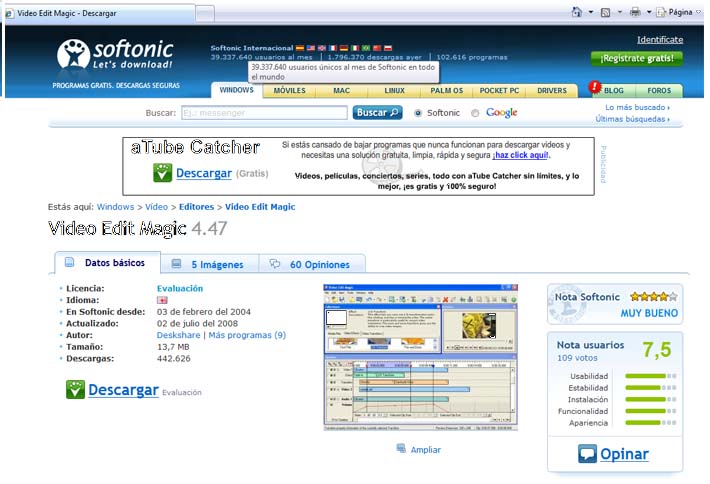
Task: Click the browser Print icon
Action: point(635,12)
